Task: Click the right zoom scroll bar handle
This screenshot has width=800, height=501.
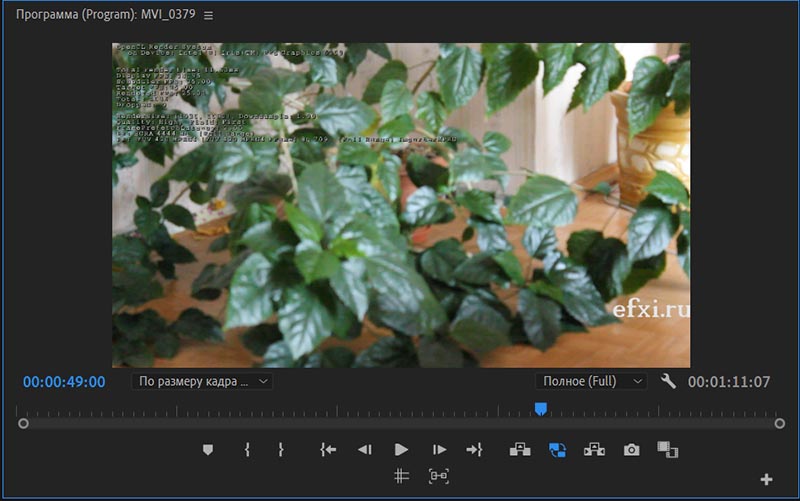Action: click(779, 423)
